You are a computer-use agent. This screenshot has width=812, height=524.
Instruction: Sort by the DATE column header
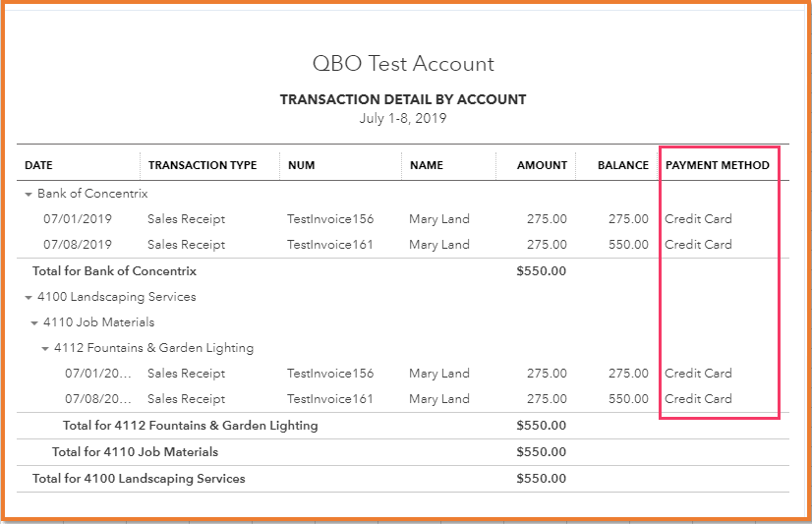point(39,165)
